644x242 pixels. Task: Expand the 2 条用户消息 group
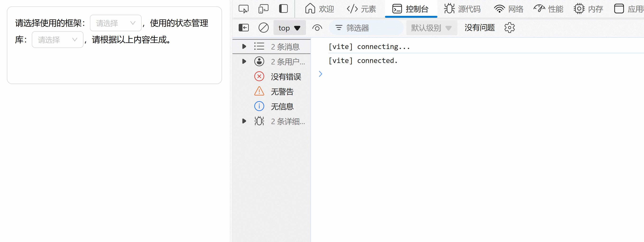coord(244,61)
